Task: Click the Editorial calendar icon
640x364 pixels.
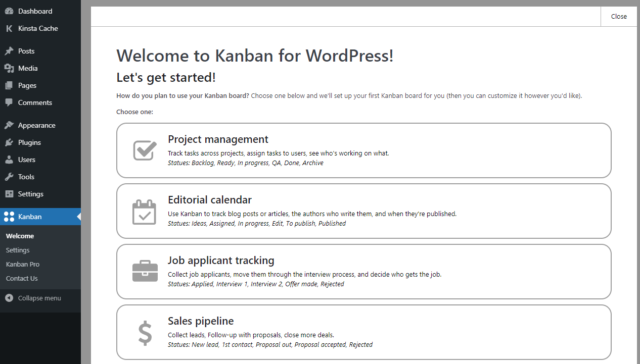Action: [x=145, y=212]
